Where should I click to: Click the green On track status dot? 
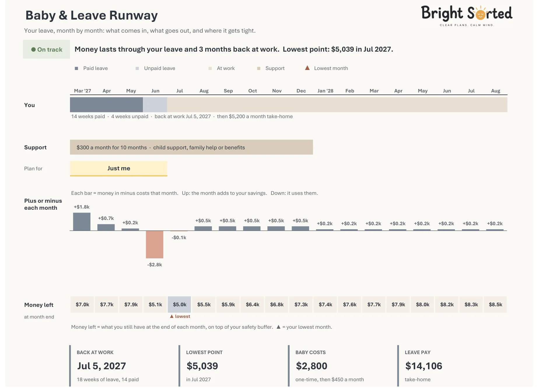[34, 50]
